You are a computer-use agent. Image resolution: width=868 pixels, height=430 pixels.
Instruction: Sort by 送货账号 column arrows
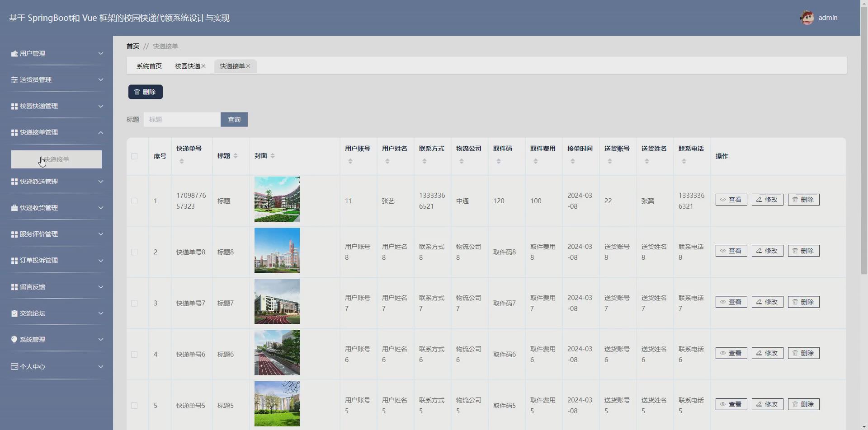(610, 161)
